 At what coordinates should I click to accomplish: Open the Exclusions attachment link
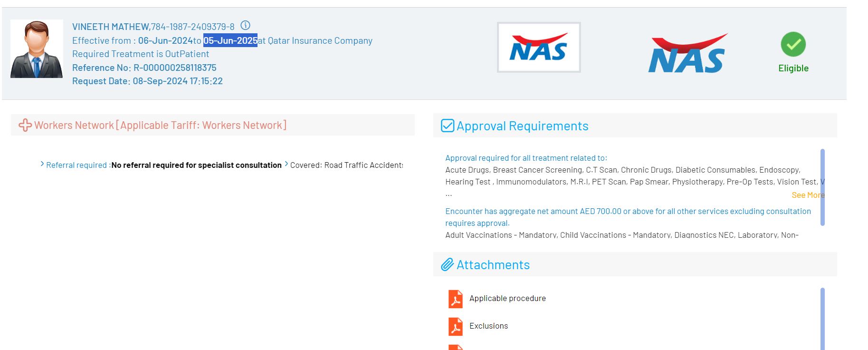(488, 326)
